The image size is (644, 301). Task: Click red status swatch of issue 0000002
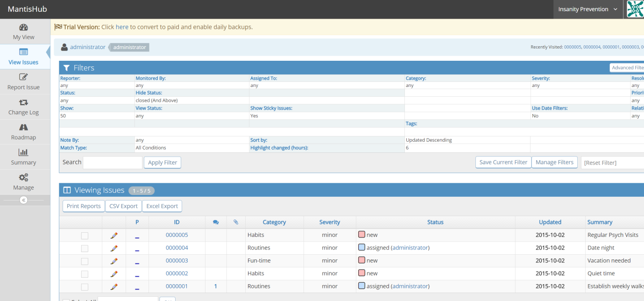pyautogui.click(x=361, y=273)
